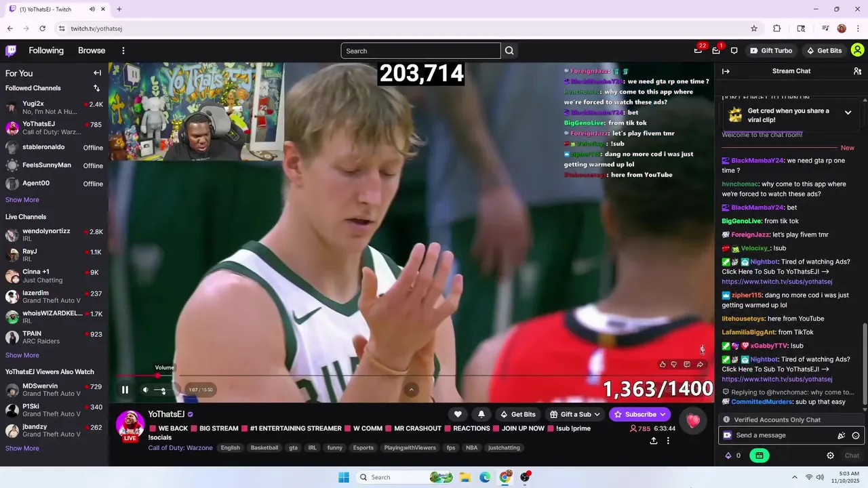This screenshot has height=488, width=868.
Task: Click the Get Bits button in top nav
Action: click(824, 51)
